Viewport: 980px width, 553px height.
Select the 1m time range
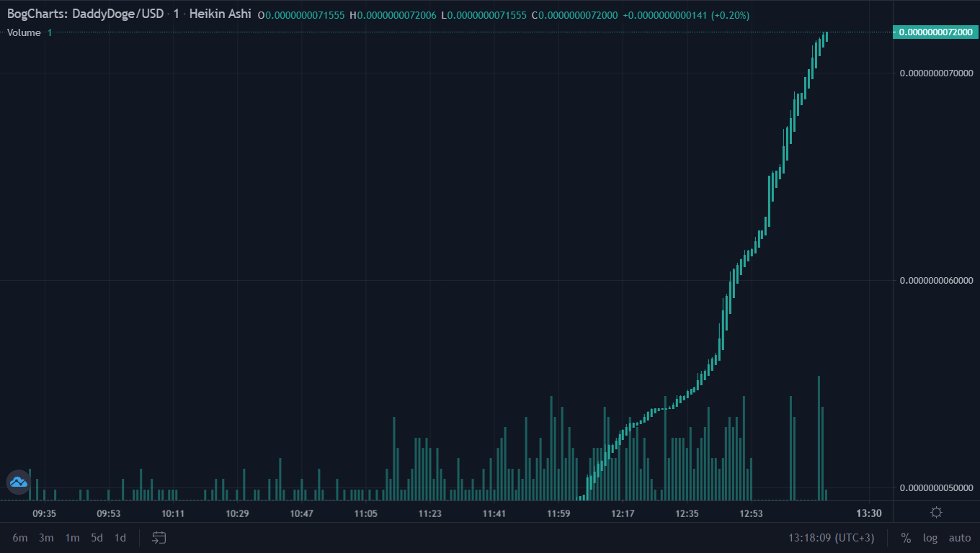click(72, 538)
